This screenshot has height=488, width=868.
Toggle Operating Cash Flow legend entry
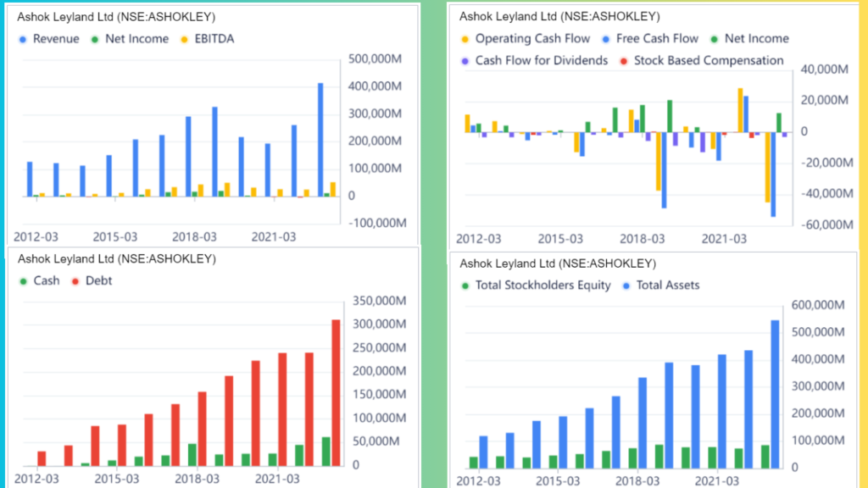526,39
